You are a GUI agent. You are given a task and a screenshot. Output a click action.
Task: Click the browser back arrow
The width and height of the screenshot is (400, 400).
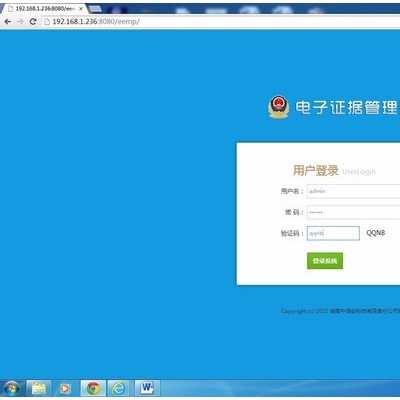7,22
